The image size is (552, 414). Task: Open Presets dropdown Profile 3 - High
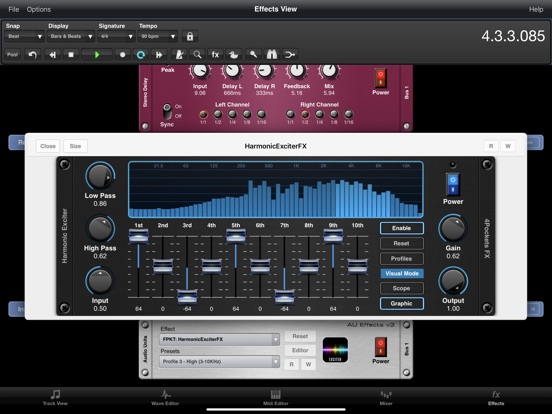pos(219,362)
